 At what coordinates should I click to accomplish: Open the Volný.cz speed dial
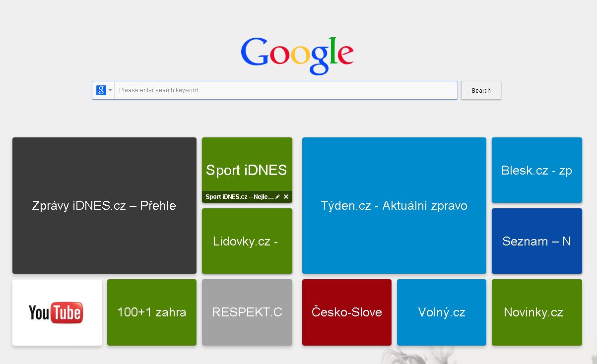click(x=441, y=312)
